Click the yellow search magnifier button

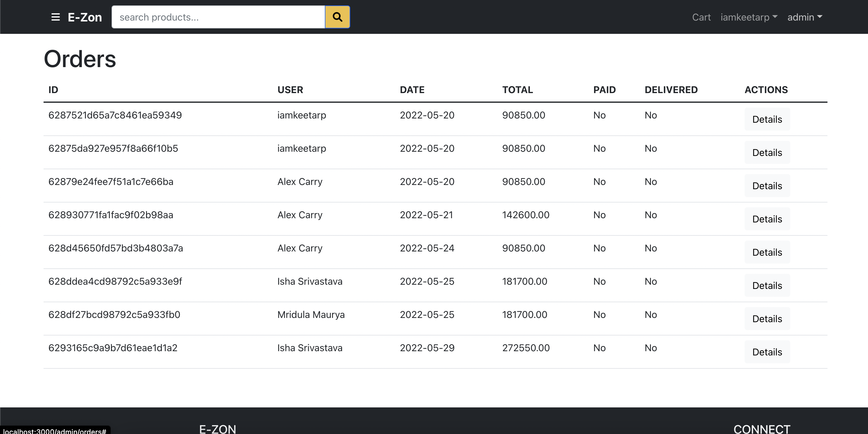[337, 17]
